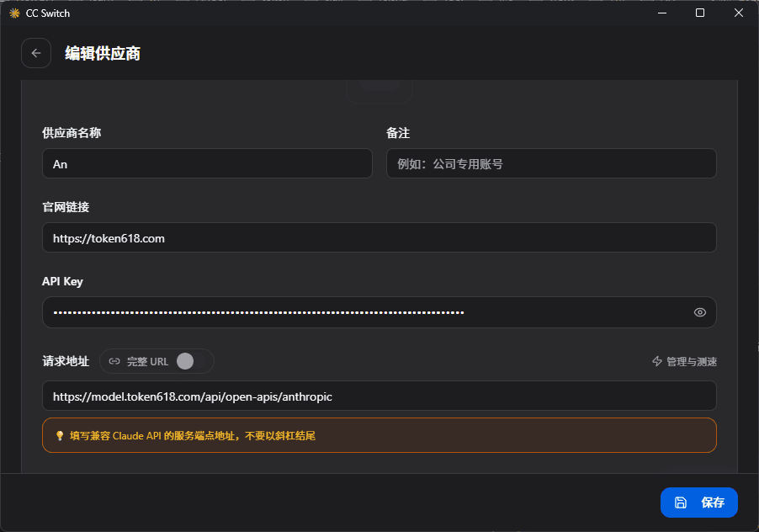The height and width of the screenshot is (532, 759).
Task: Click the 供应商名称 label
Action: tap(72, 133)
